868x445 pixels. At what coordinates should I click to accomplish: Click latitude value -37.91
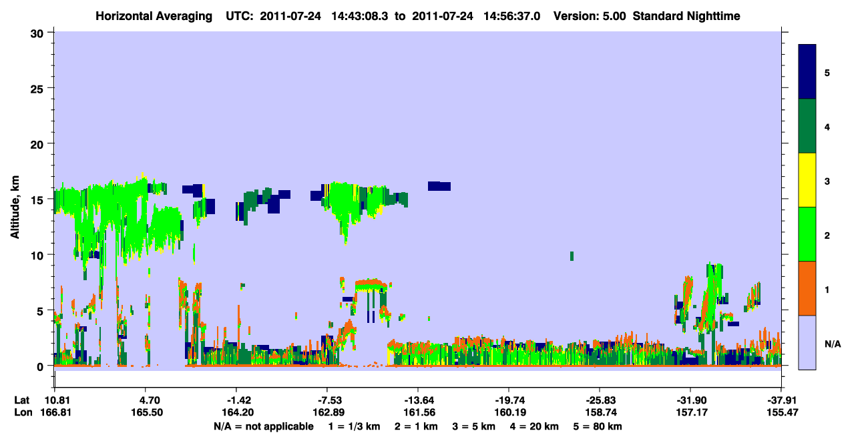[x=781, y=400]
